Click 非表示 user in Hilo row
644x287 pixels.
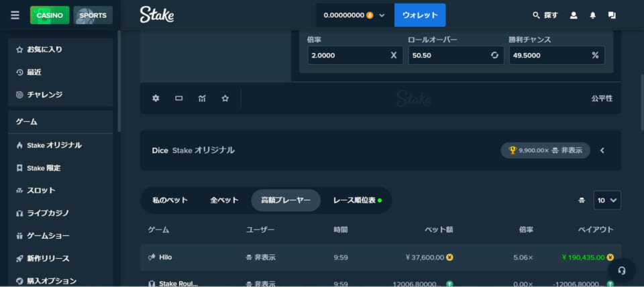coord(261,257)
